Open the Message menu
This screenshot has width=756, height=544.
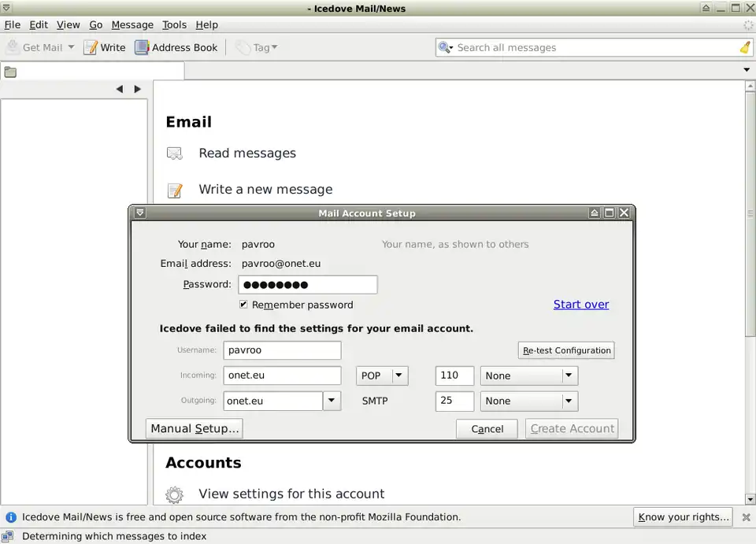(132, 24)
